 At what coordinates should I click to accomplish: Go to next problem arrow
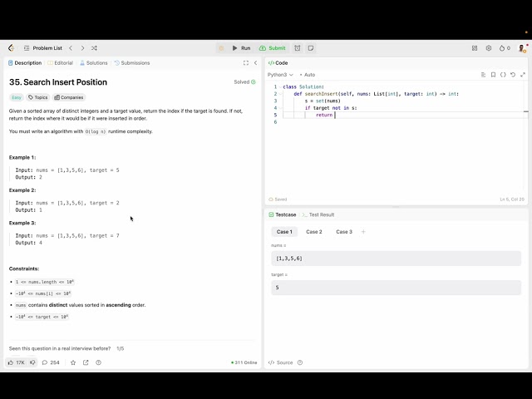click(82, 48)
